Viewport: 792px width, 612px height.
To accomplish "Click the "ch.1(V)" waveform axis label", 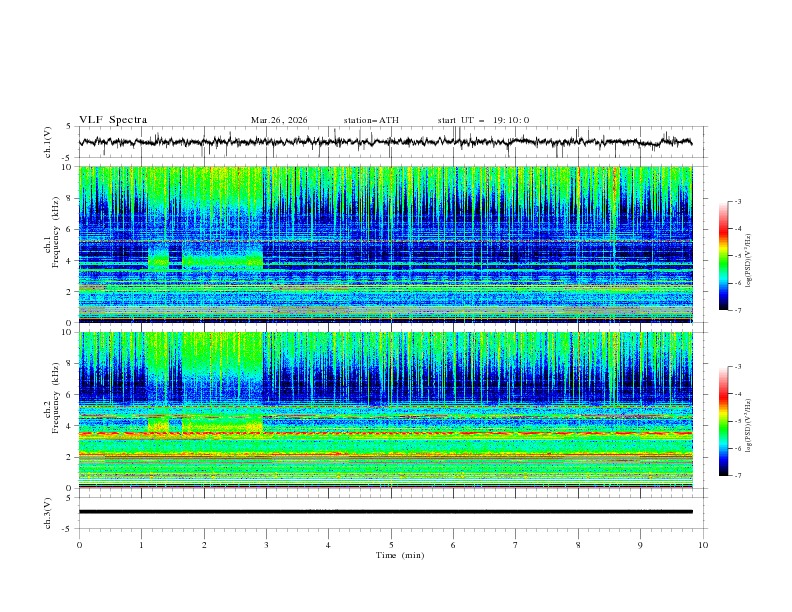I will [x=48, y=142].
